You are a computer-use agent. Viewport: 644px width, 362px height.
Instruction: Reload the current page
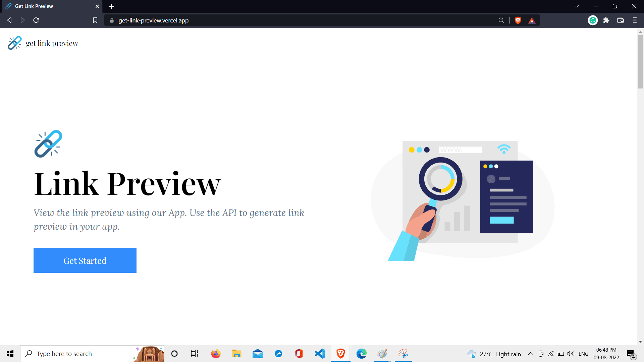36,20
